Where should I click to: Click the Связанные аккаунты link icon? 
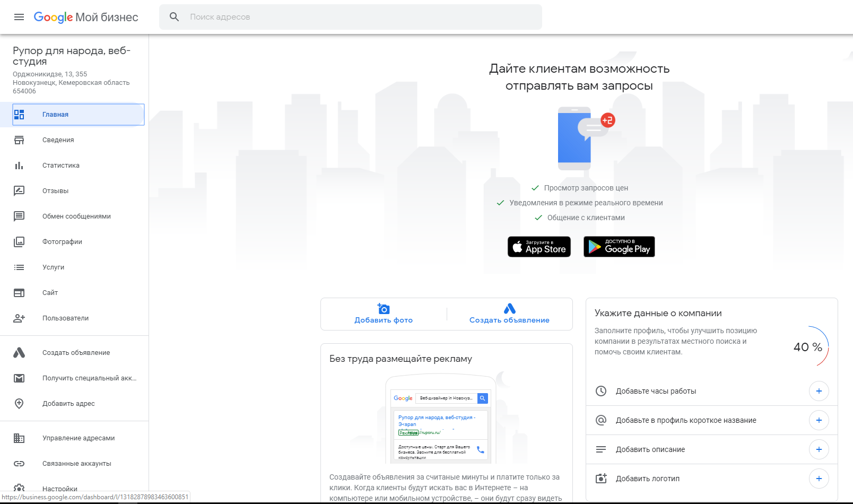[x=19, y=464]
